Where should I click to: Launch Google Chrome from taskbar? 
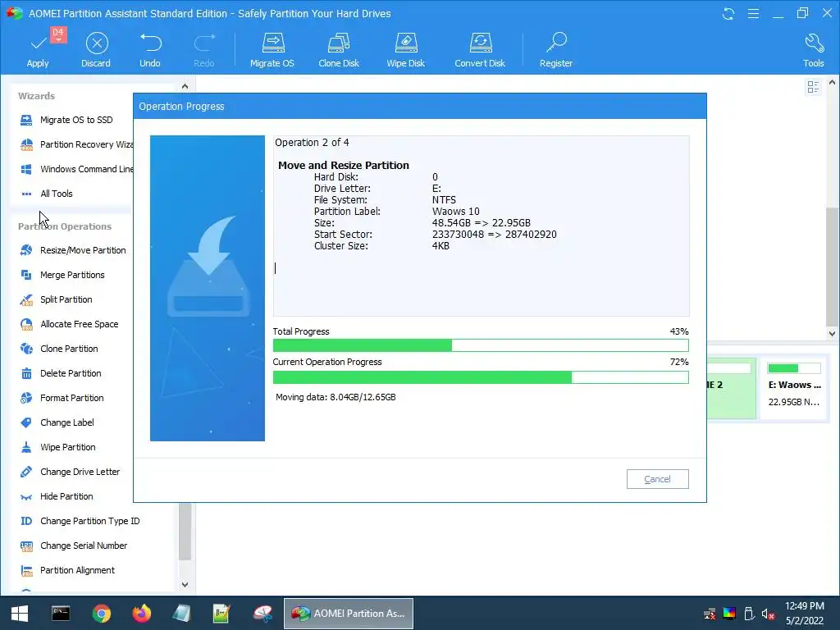tap(101, 614)
